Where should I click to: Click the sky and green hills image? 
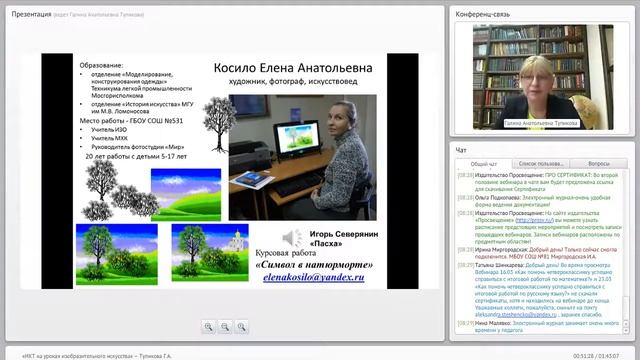(186, 195)
